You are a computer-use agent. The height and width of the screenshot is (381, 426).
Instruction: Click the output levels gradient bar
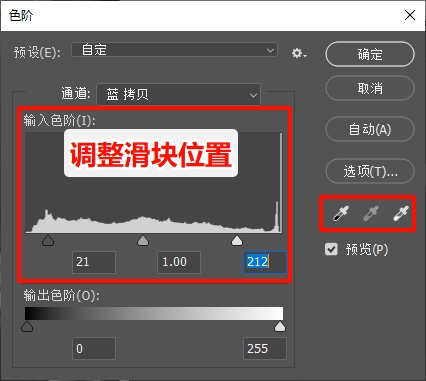[x=154, y=314]
